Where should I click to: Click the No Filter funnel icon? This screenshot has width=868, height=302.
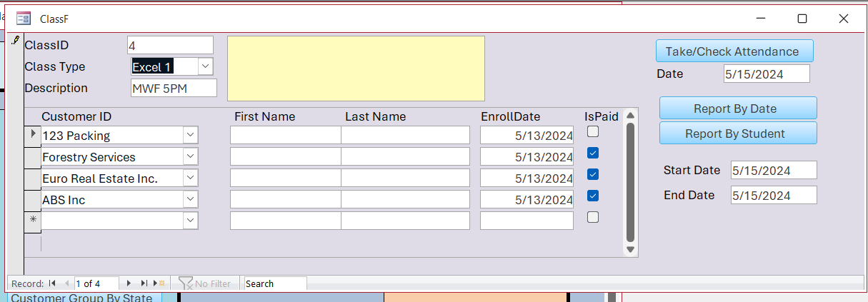[186, 283]
